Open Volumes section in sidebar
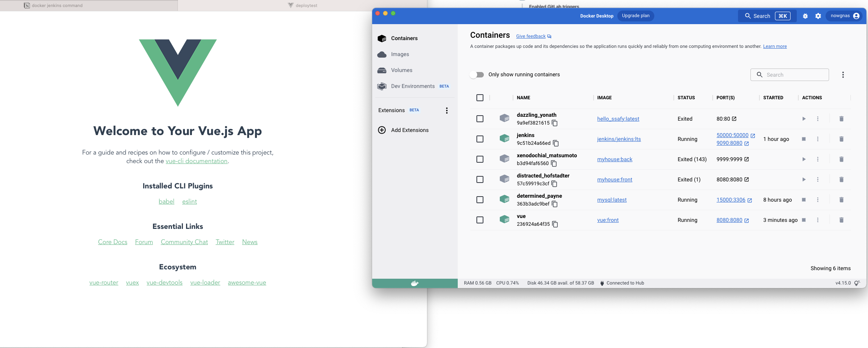 pyautogui.click(x=401, y=70)
